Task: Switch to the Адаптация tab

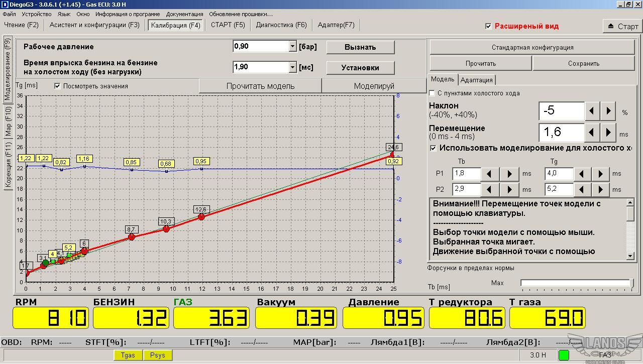Action: pos(477,80)
